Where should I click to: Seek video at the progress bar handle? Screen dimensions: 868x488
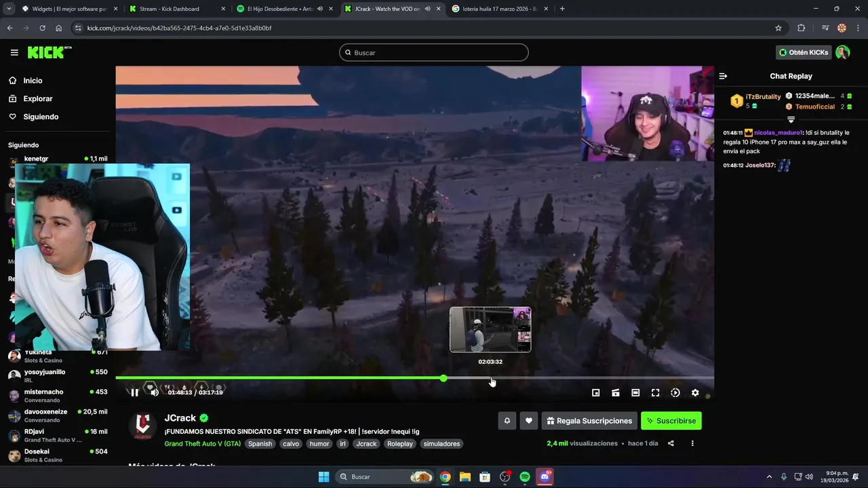pyautogui.click(x=443, y=378)
